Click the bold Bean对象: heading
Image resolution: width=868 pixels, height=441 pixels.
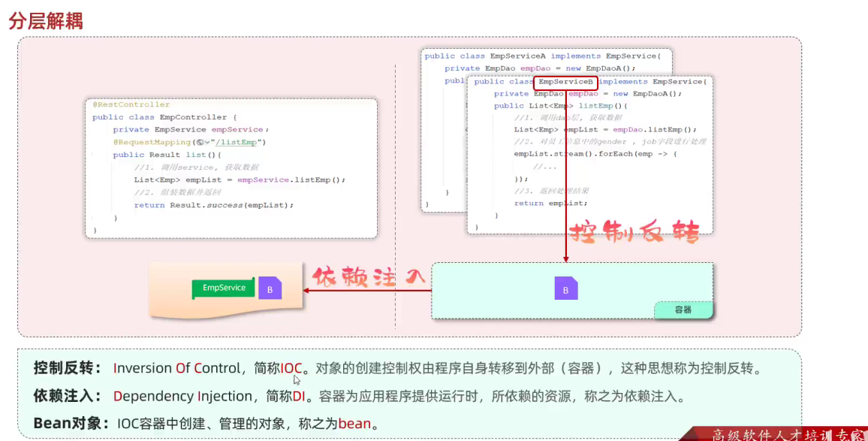(71, 423)
